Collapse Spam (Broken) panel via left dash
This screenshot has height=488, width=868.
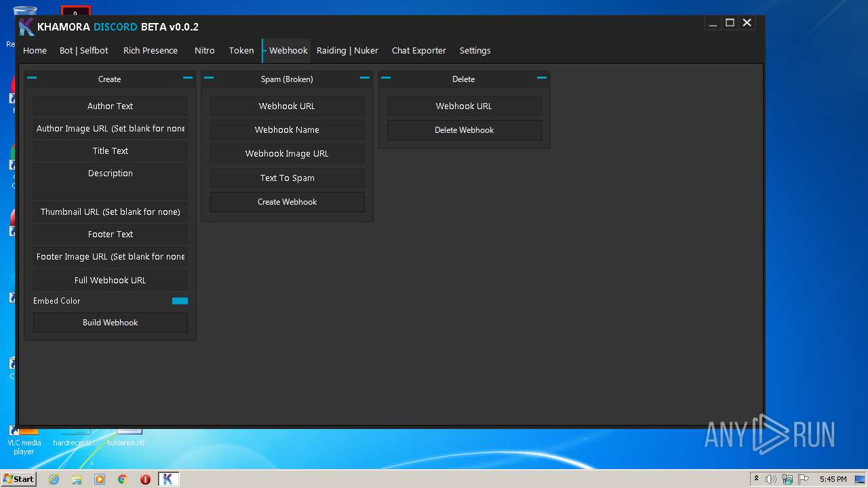[209, 78]
